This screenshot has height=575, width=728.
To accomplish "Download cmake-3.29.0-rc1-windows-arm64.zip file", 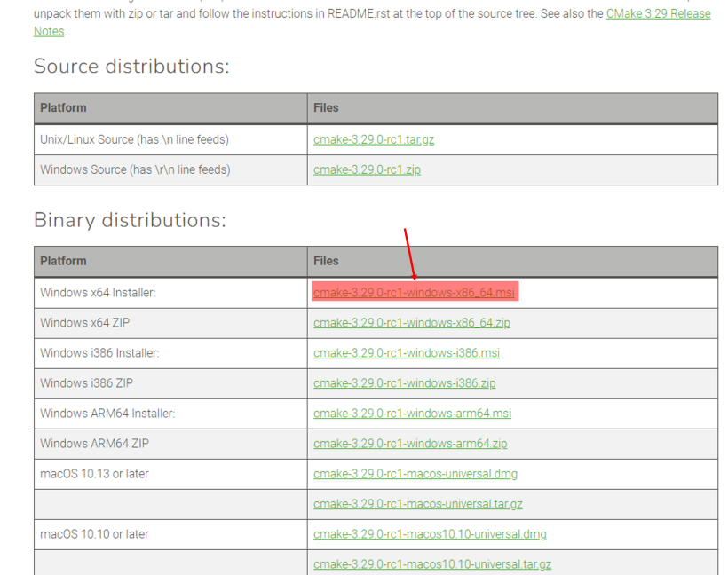I will [x=410, y=444].
